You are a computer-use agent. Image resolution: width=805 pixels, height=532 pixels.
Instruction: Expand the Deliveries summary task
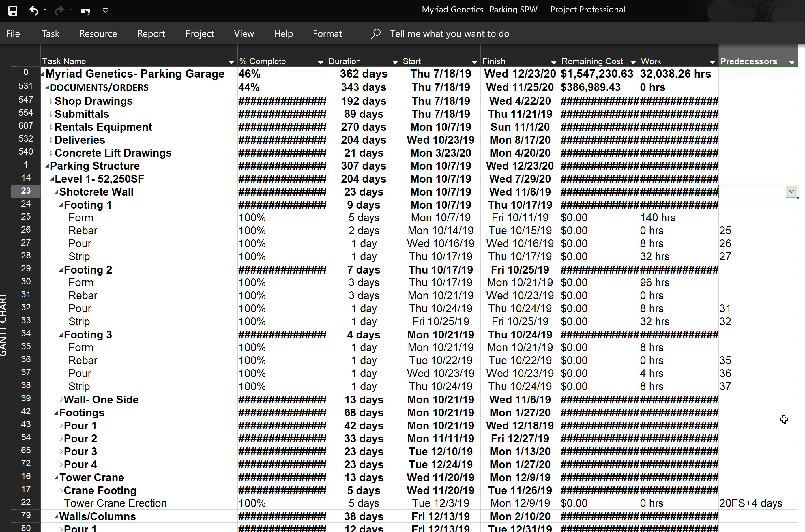(52, 140)
